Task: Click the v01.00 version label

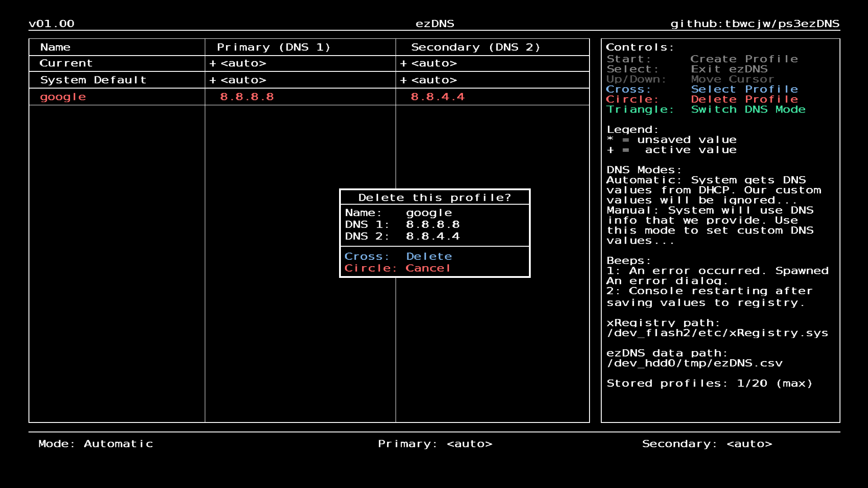Action: pyautogui.click(x=52, y=23)
